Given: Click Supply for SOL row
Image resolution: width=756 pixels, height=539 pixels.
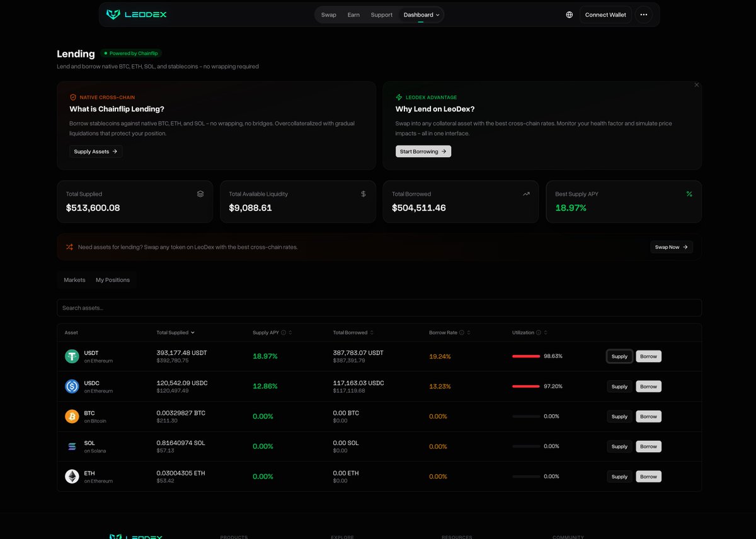Looking at the screenshot, I should (619, 446).
